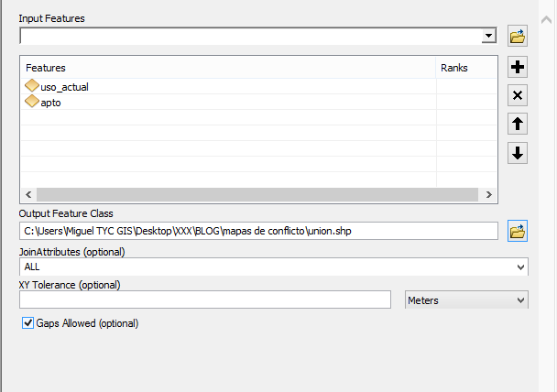Viewport: 557px width, 392px height.
Task: Click the Output Feature Class path field
Action: click(x=258, y=231)
